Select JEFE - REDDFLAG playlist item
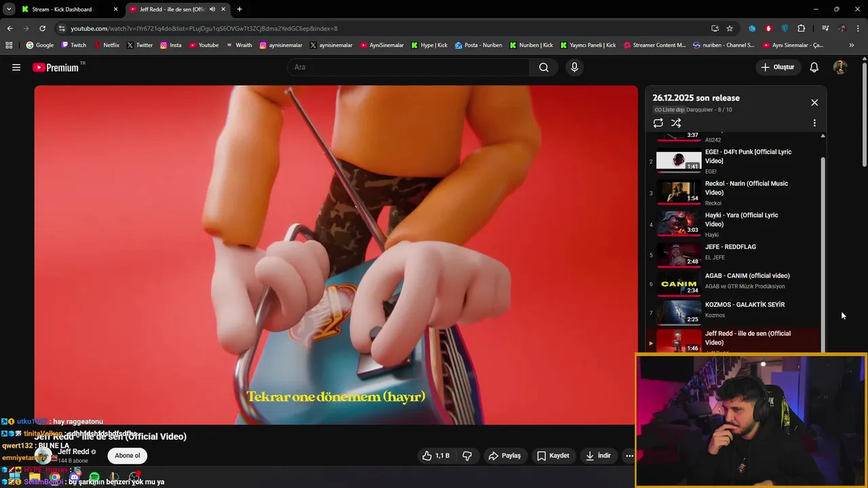Viewport: 868px width, 488px height. coord(733,255)
